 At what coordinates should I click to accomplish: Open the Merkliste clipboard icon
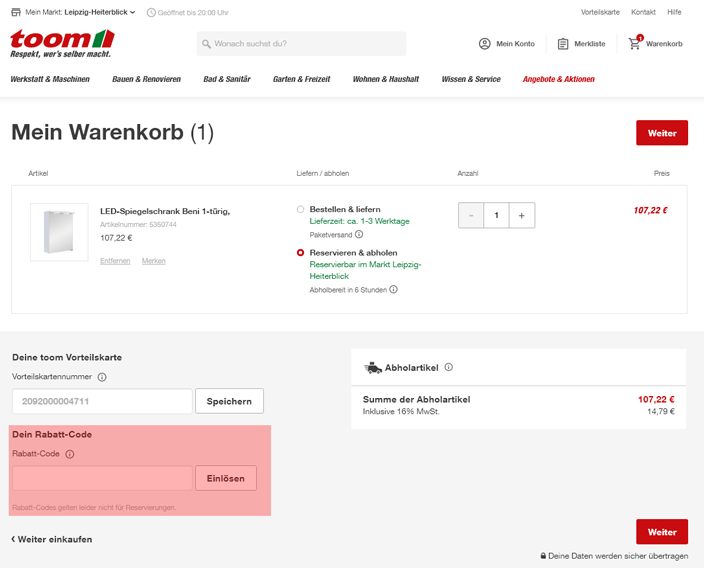pos(563,44)
